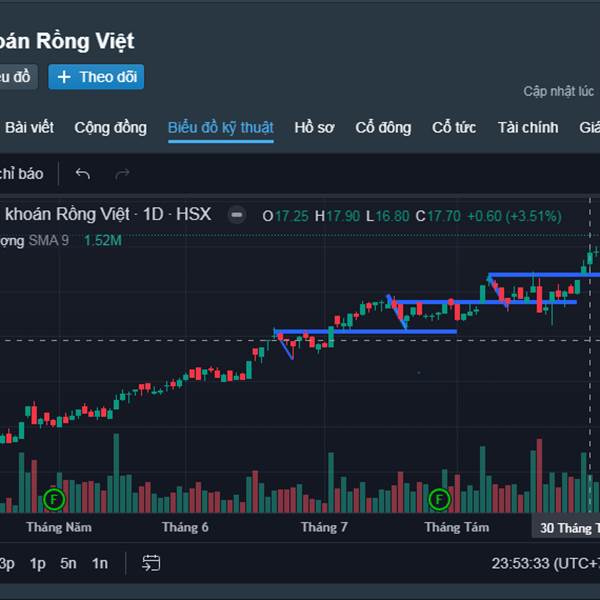Click the 23:53:33 timezone clock

coord(546,564)
